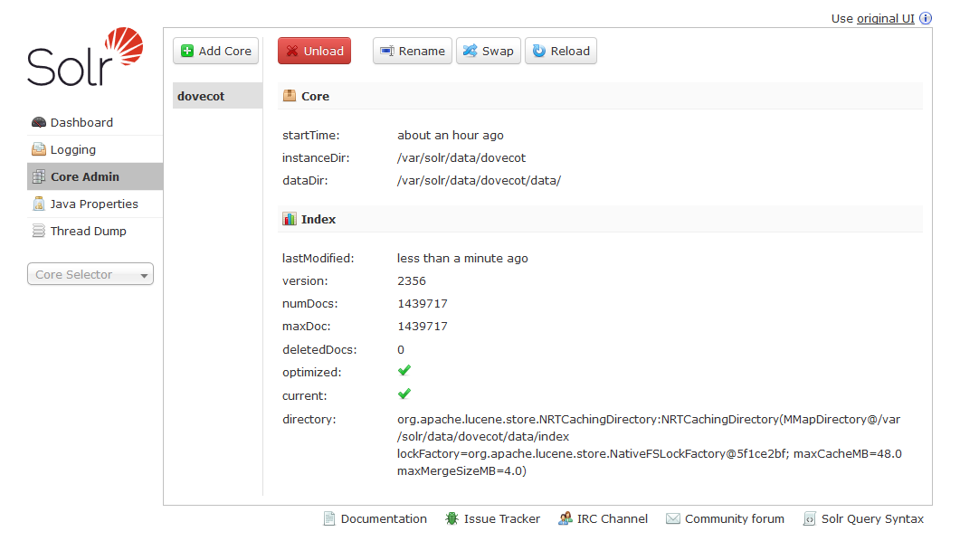Click the Documentation page icon

329,518
